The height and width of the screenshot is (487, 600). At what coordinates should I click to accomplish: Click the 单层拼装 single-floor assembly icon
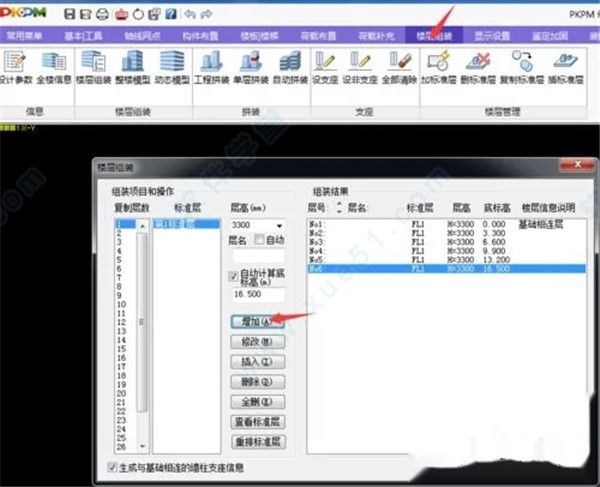251,67
